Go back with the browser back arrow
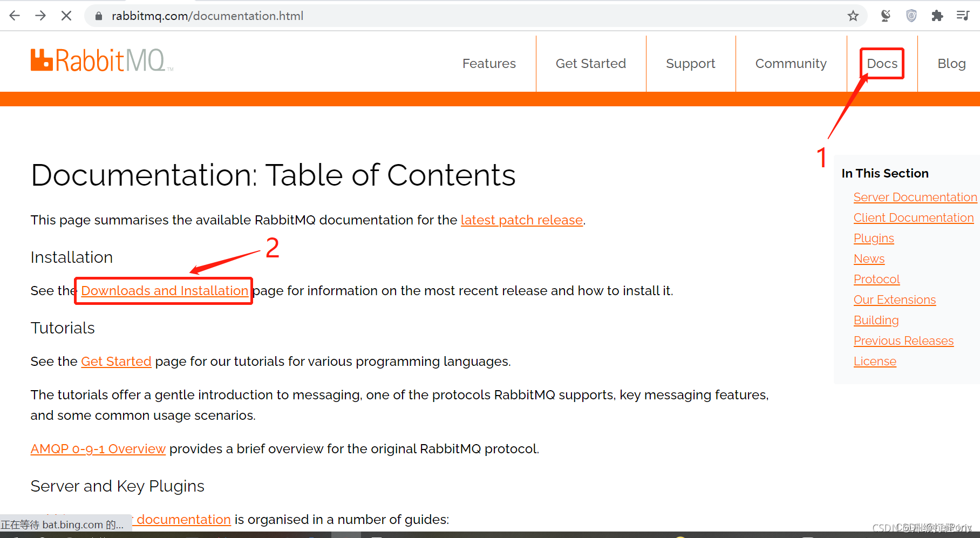The image size is (980, 538). point(15,16)
